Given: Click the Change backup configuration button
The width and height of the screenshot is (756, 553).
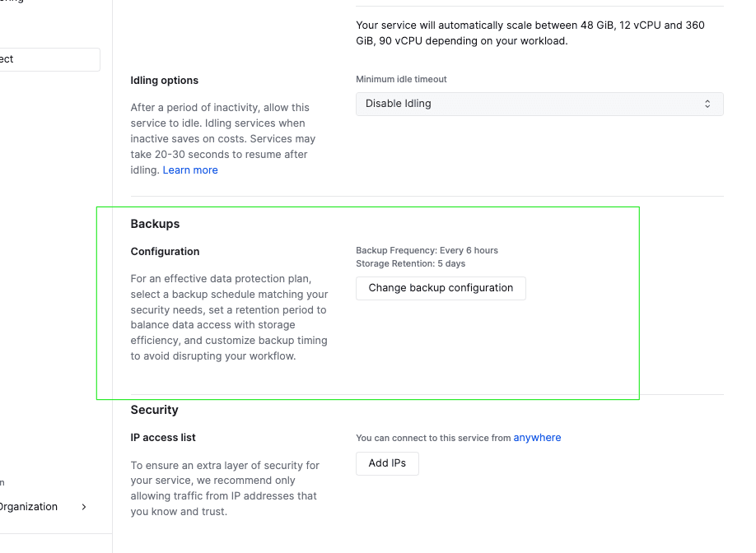Looking at the screenshot, I should click(441, 288).
